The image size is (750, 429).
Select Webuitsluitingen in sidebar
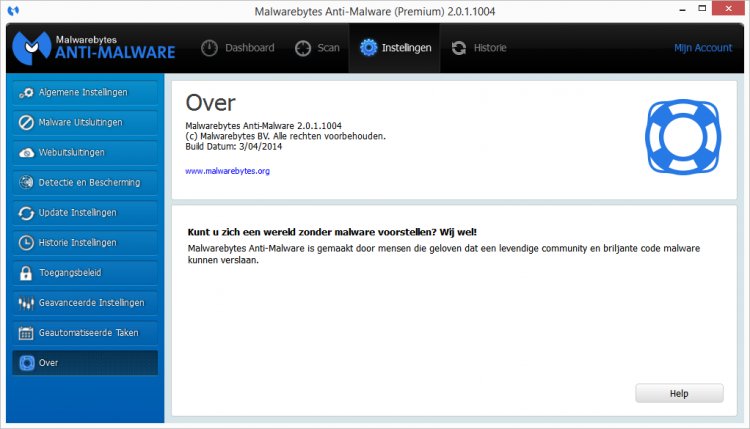pos(85,153)
